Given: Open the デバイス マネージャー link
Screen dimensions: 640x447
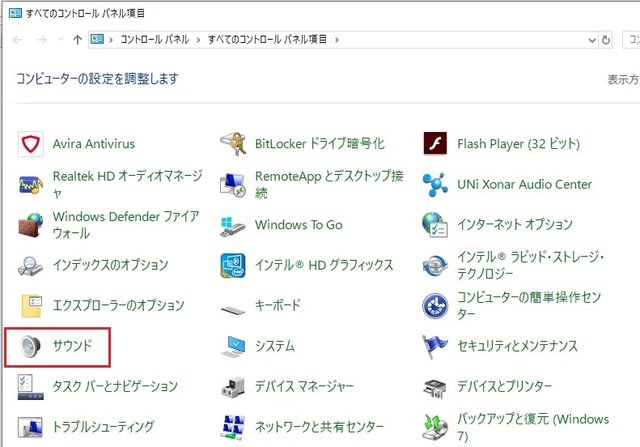Looking at the screenshot, I should point(304,386).
